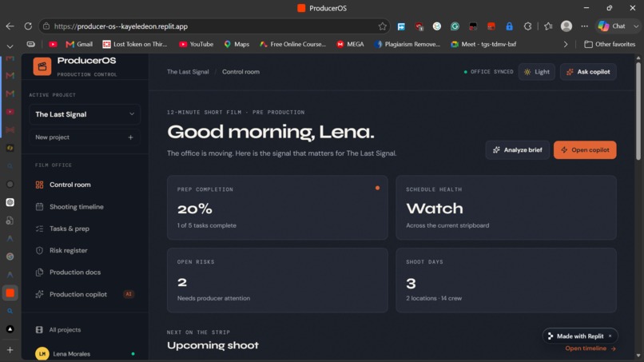The image size is (644, 362).
Task: Open the Control room sidebar item
Action: (84, 185)
